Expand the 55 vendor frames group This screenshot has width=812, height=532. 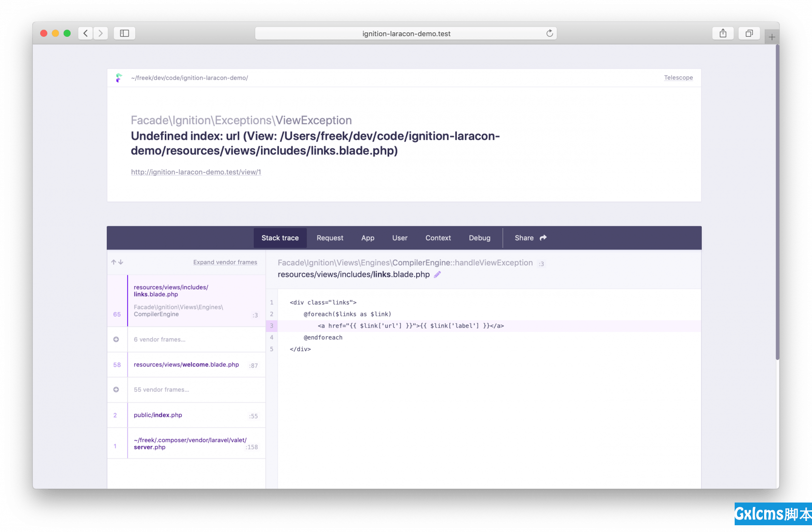click(161, 390)
